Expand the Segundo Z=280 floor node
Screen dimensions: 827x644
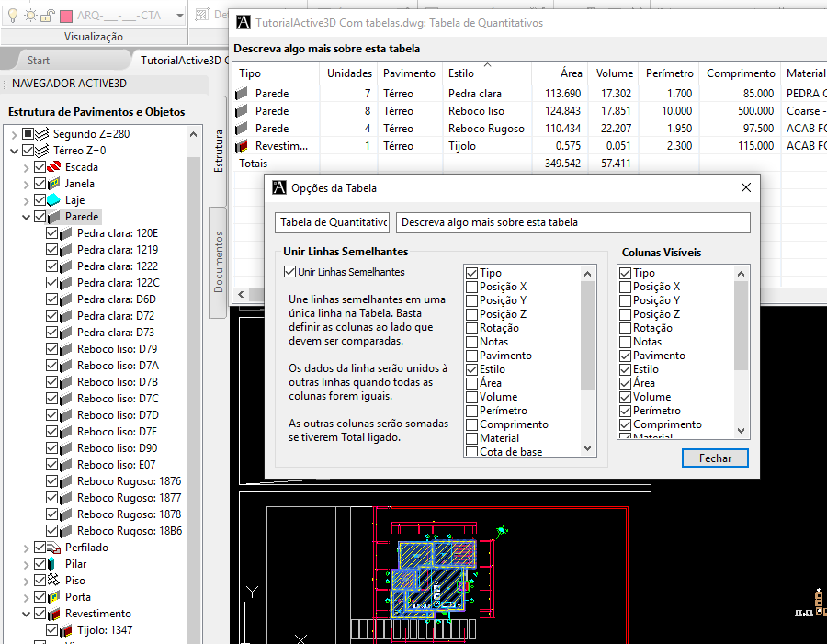point(14,135)
